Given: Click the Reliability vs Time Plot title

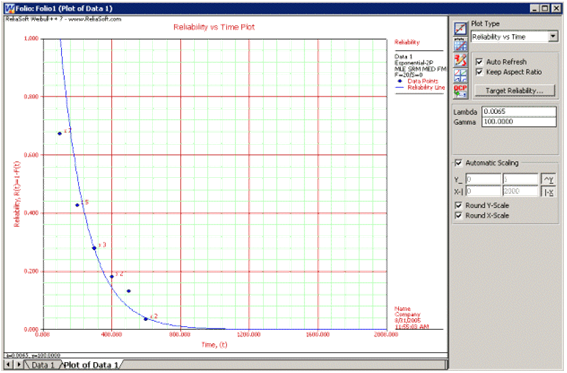Looking at the screenshot, I should pyautogui.click(x=214, y=27).
